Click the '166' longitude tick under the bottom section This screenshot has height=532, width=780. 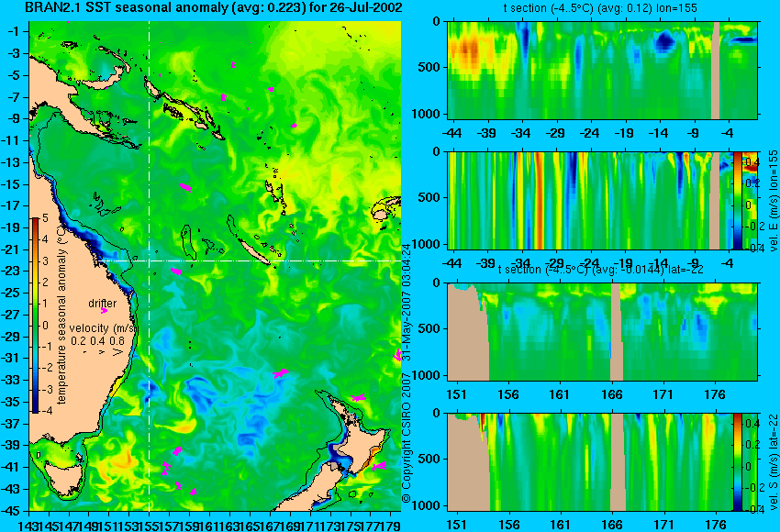coord(612,525)
